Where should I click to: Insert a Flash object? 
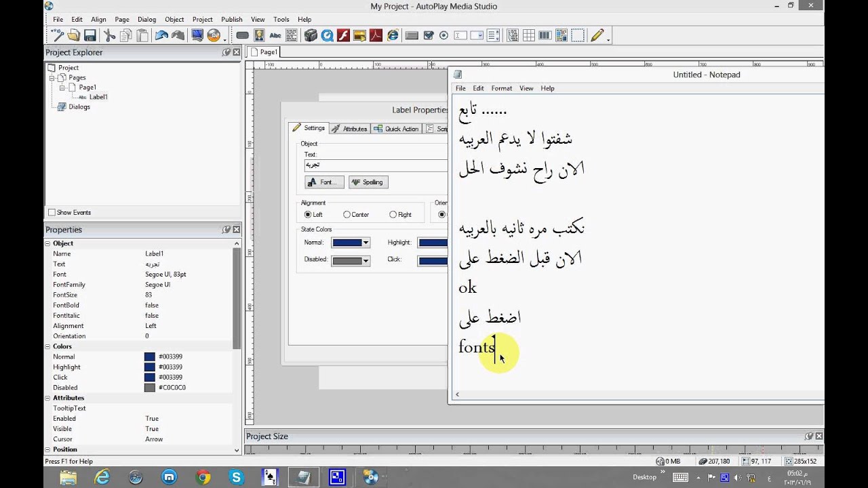[x=343, y=35]
